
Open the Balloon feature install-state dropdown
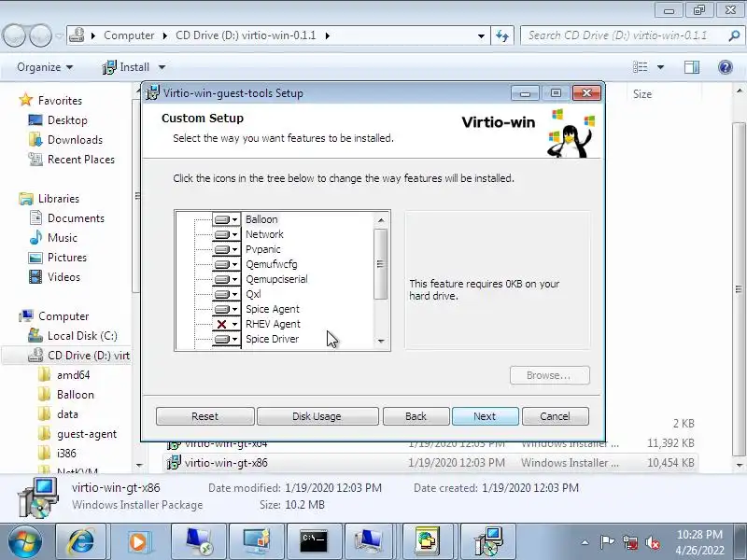coord(226,219)
